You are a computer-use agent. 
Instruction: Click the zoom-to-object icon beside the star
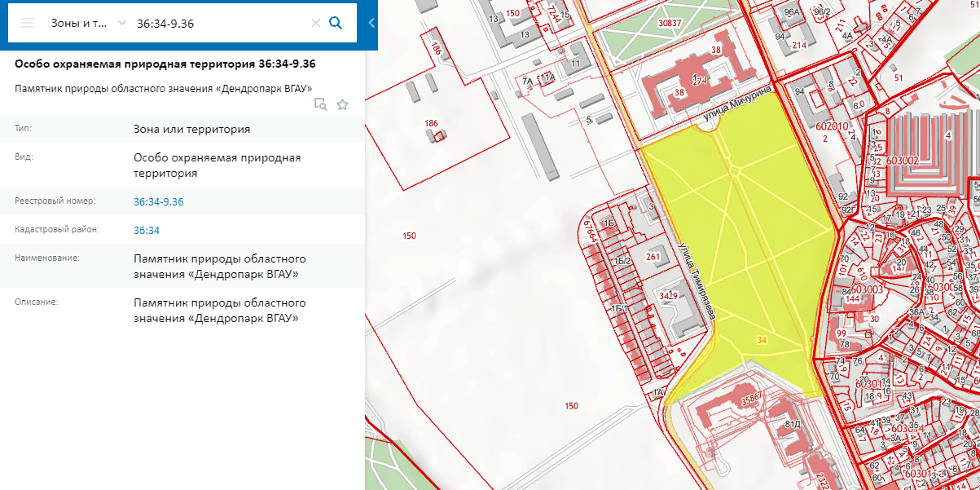(320, 104)
